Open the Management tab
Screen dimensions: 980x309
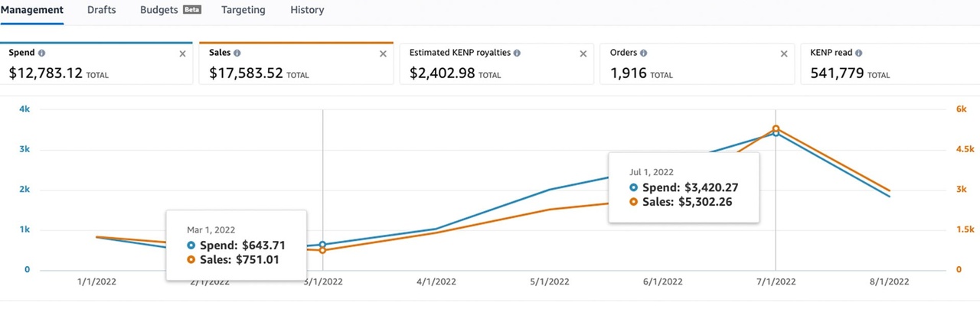click(31, 10)
